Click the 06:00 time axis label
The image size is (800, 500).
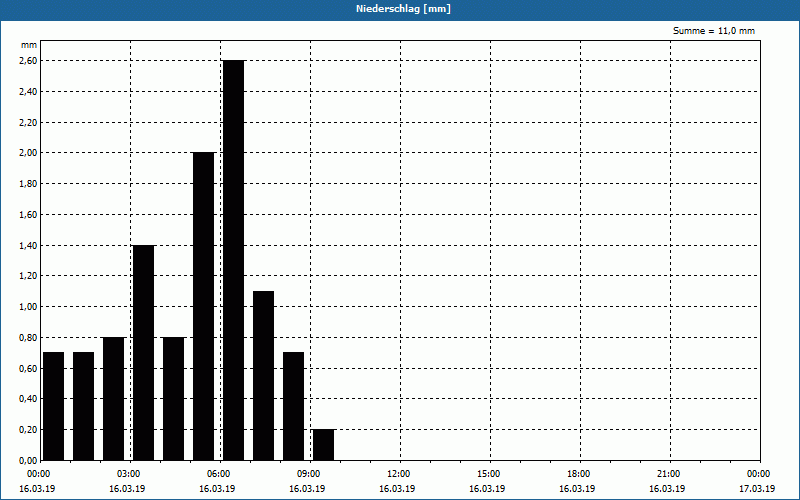(220, 474)
